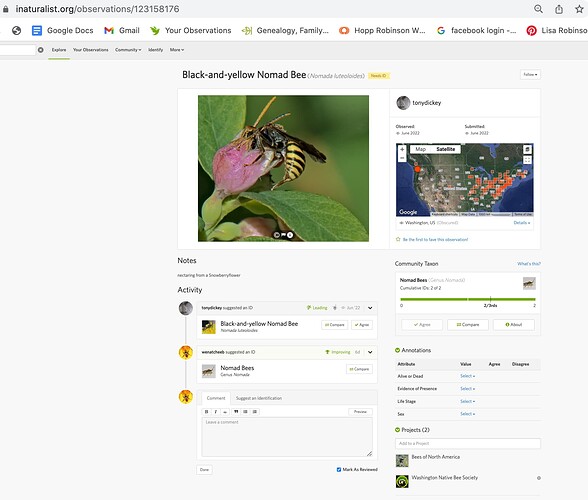Open the More dropdown menu
Image resolution: width=588 pixels, height=500 pixels.
pyautogui.click(x=177, y=50)
